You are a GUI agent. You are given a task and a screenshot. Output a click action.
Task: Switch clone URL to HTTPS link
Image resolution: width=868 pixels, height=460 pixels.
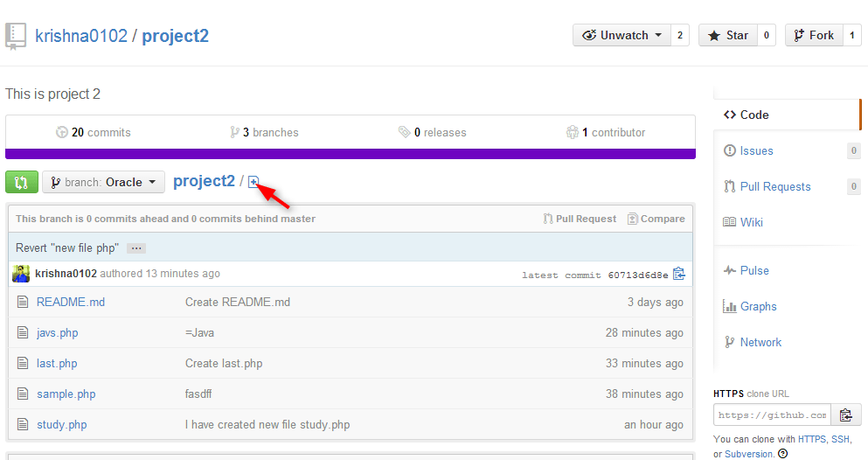812,439
